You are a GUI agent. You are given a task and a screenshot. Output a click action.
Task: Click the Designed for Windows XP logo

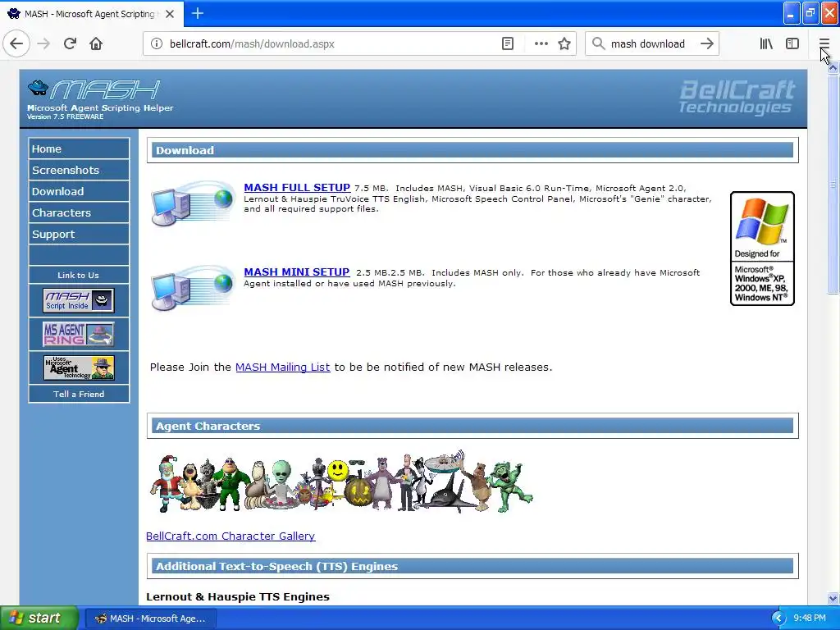click(x=762, y=249)
